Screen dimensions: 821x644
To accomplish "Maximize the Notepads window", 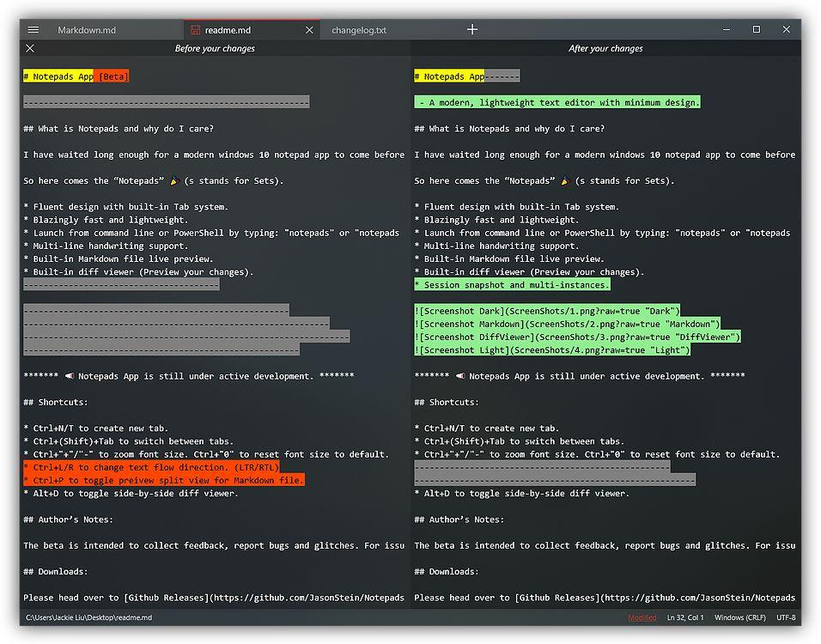I will point(757,29).
